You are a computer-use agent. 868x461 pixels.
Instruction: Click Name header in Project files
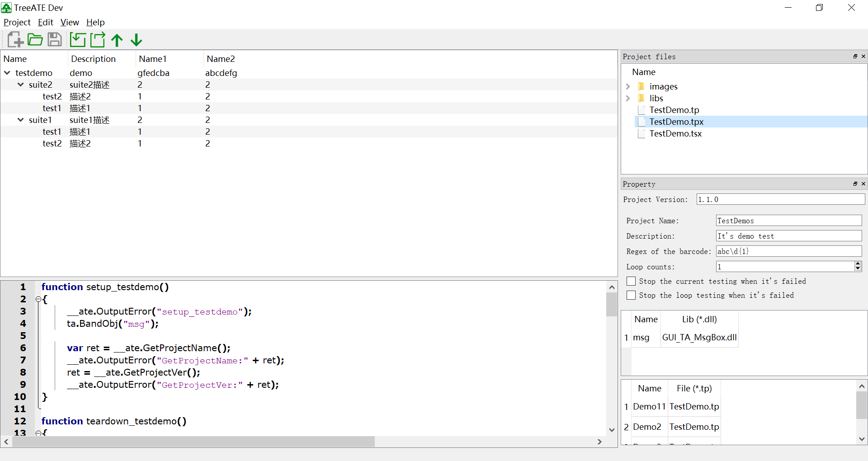[x=644, y=72]
